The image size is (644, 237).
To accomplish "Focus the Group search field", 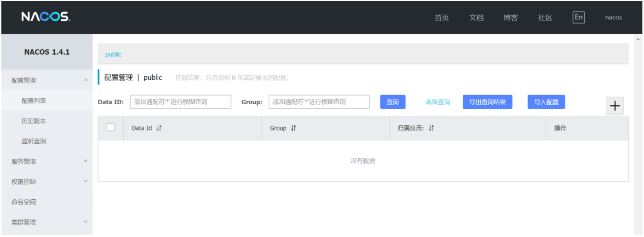I will tap(319, 102).
